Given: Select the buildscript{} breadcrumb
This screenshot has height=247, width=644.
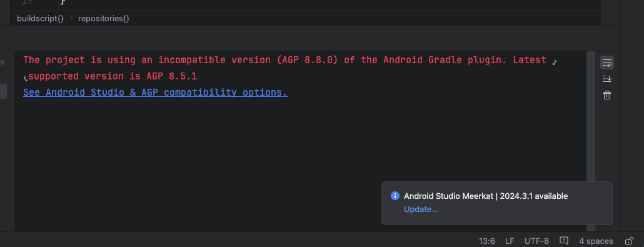Looking at the screenshot, I should point(40,19).
